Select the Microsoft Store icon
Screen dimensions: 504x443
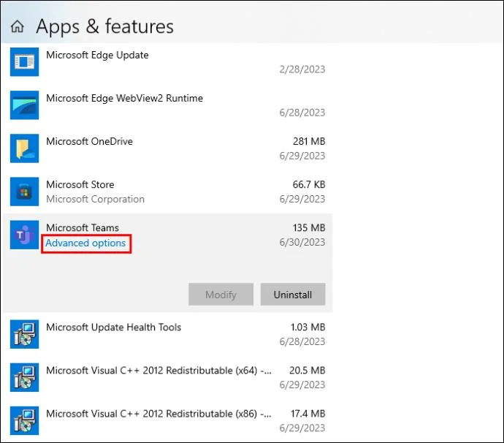pyautogui.click(x=24, y=192)
